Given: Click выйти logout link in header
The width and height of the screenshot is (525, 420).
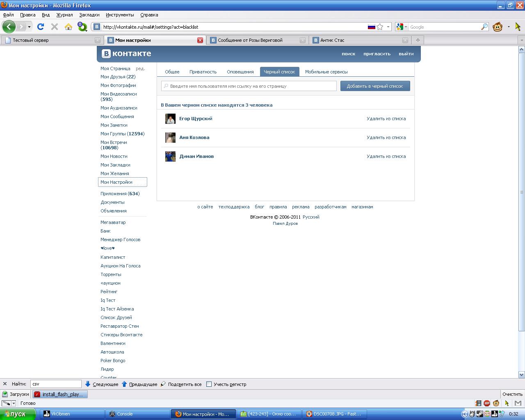Looking at the screenshot, I should click(406, 54).
